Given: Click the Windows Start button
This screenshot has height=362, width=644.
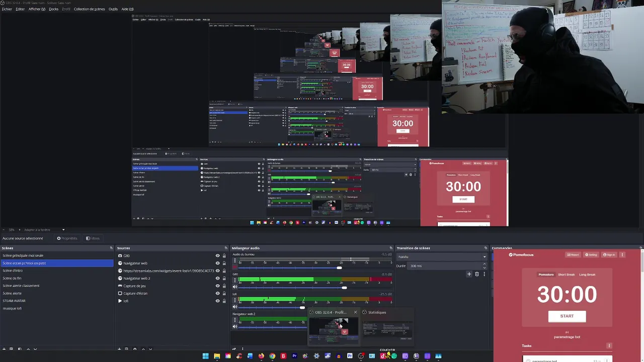Looking at the screenshot, I should [206, 356].
